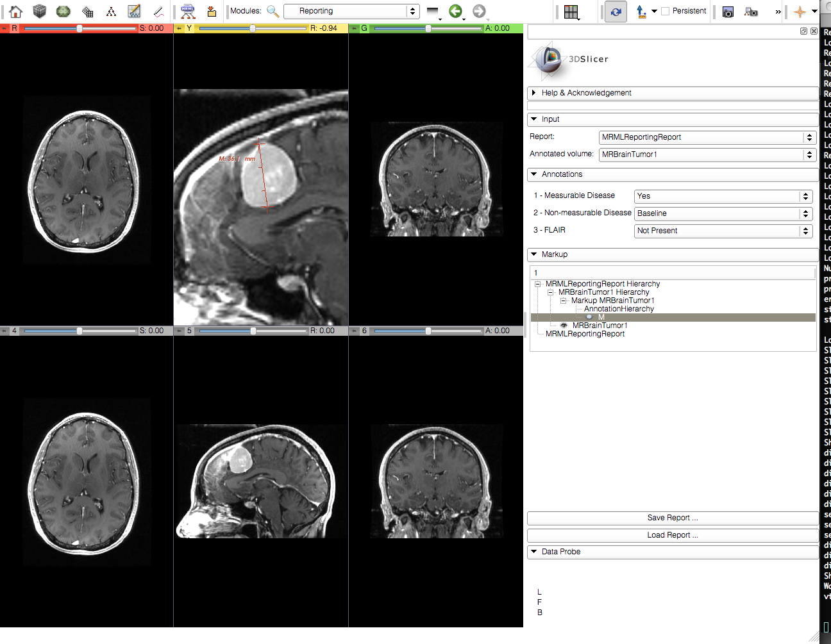Click the orange crosshair icon
This screenshot has width=831, height=644.
(800, 12)
